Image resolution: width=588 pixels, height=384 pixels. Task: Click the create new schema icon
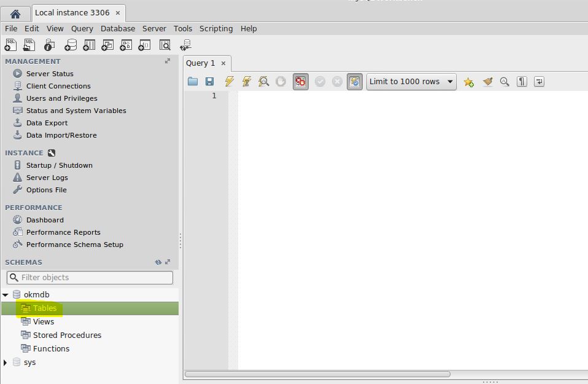[x=71, y=45]
